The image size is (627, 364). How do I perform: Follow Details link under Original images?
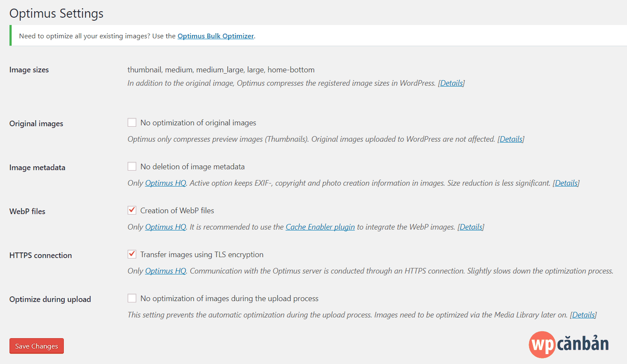pyautogui.click(x=511, y=139)
